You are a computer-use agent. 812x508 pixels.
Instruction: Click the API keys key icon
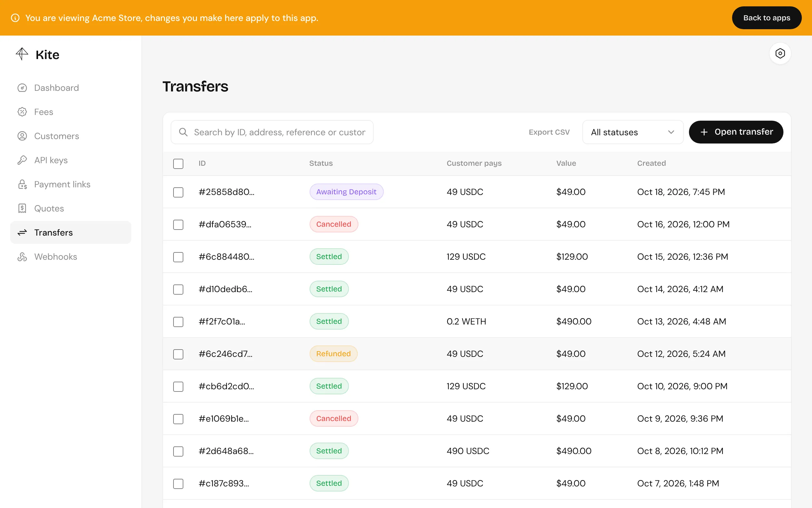click(22, 160)
